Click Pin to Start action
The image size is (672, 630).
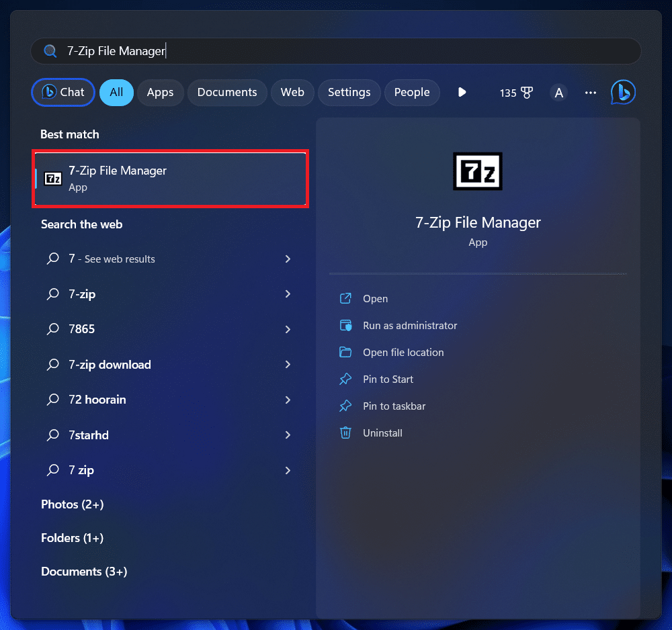388,379
